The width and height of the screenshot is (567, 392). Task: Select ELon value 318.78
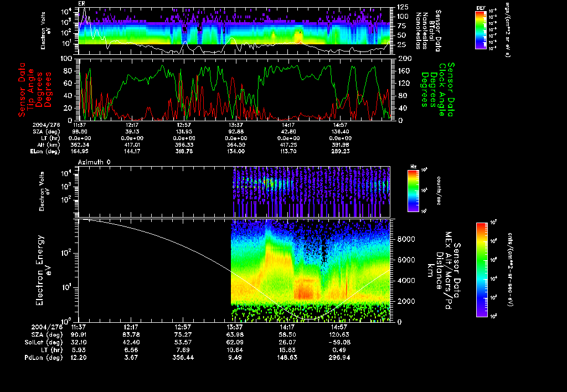pyautogui.click(x=184, y=152)
